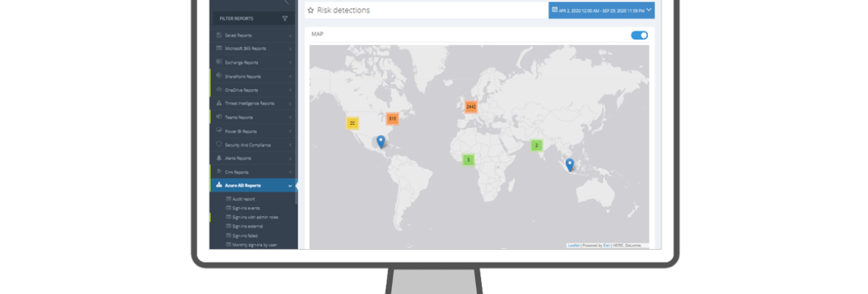Viewport: 868px width, 294px height.
Task: Collapse Azure AD Reports with its chevron
Action: tap(290, 186)
